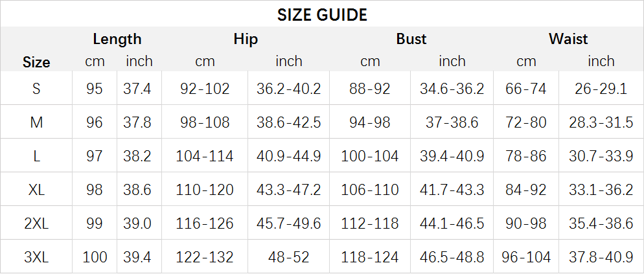Select the M size row label

point(36,122)
